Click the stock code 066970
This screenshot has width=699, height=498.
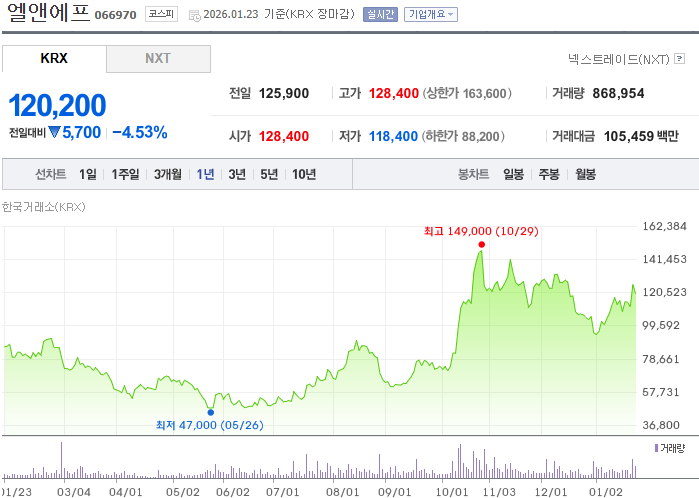[115, 15]
